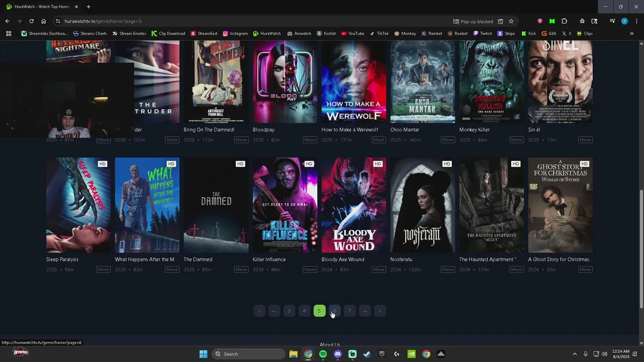The height and width of the screenshot is (362, 644).
Task: Open the Aniwatch bookmark
Action: click(x=299, y=34)
